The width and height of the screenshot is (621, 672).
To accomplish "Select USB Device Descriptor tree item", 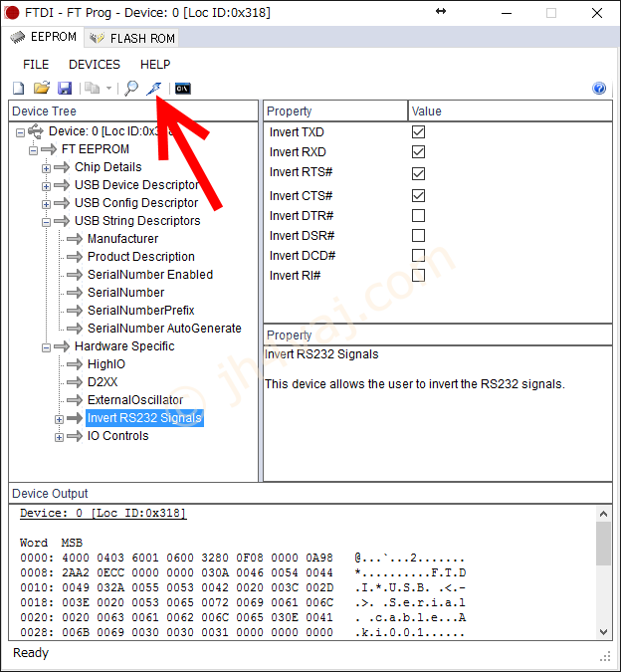I will (x=136, y=185).
